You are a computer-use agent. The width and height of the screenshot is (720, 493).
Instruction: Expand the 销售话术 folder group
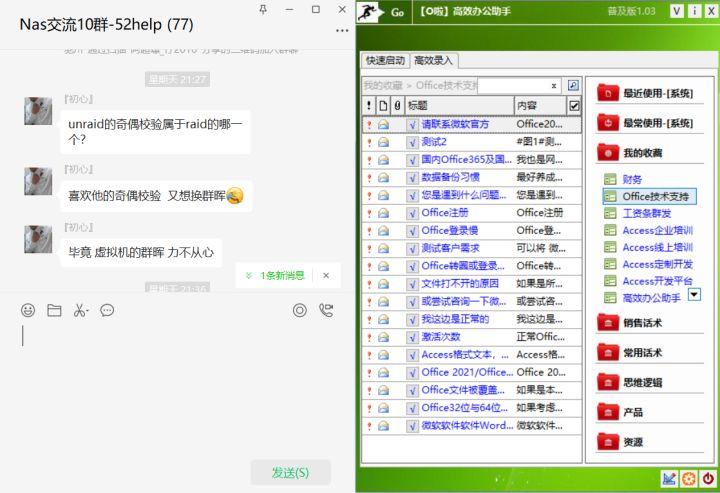click(649, 323)
